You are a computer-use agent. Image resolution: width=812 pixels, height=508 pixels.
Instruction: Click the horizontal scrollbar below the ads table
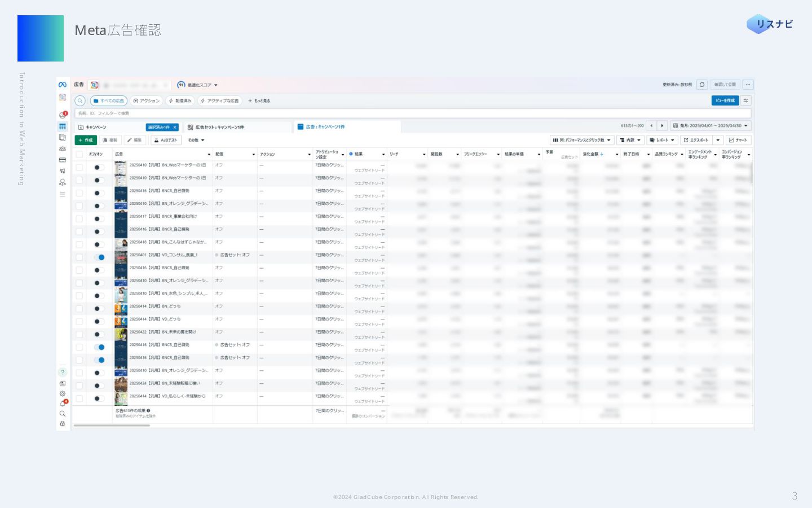(x=112, y=426)
